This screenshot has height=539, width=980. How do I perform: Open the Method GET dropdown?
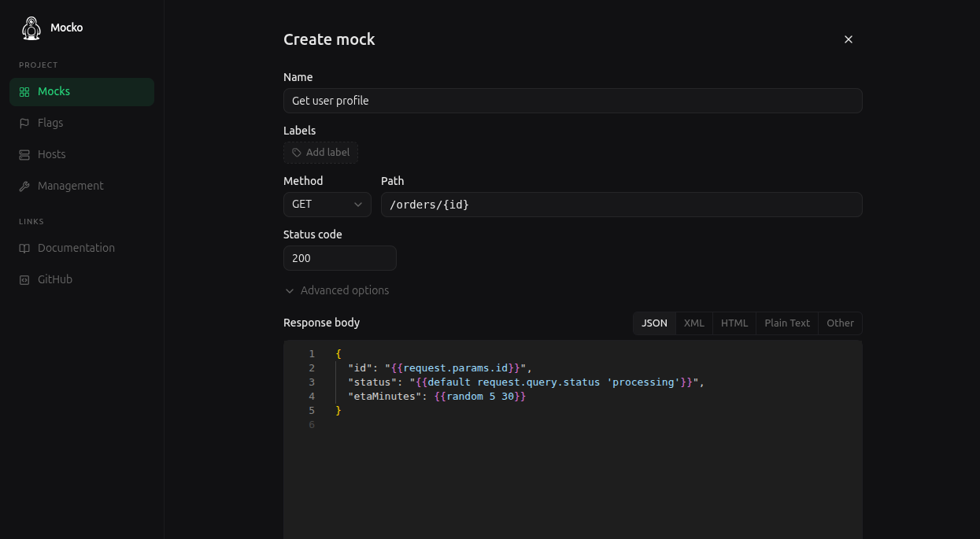[327, 205]
